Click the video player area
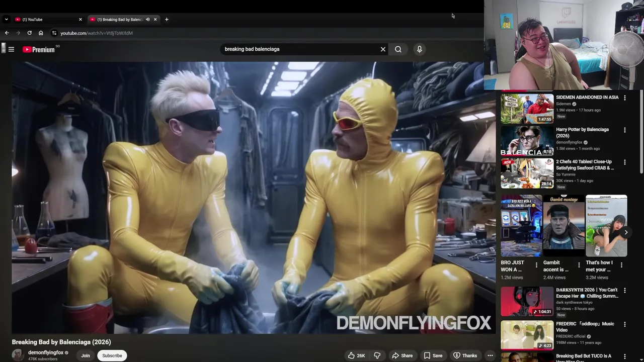Viewport: 644px width, 362px height. coord(254,198)
